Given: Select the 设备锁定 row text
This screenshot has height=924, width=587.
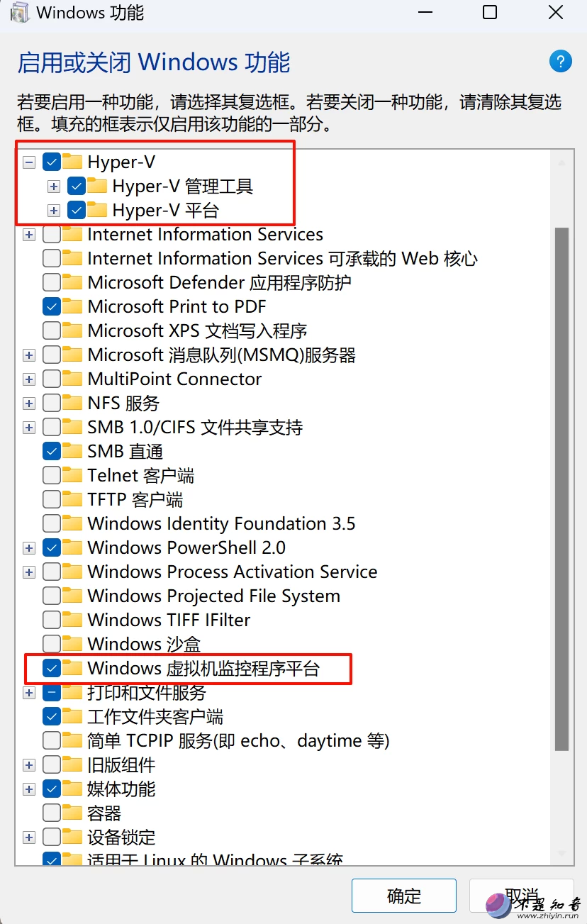Looking at the screenshot, I should tap(121, 837).
